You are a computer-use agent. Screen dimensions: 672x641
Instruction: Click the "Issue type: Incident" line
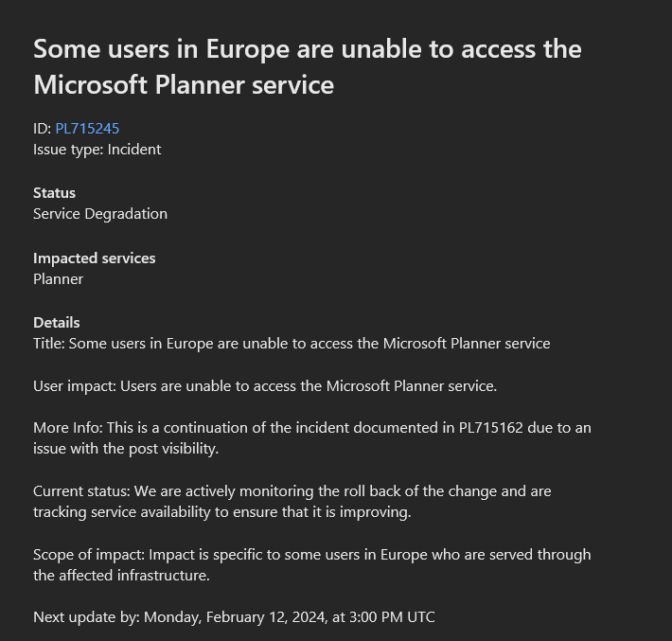tap(97, 149)
